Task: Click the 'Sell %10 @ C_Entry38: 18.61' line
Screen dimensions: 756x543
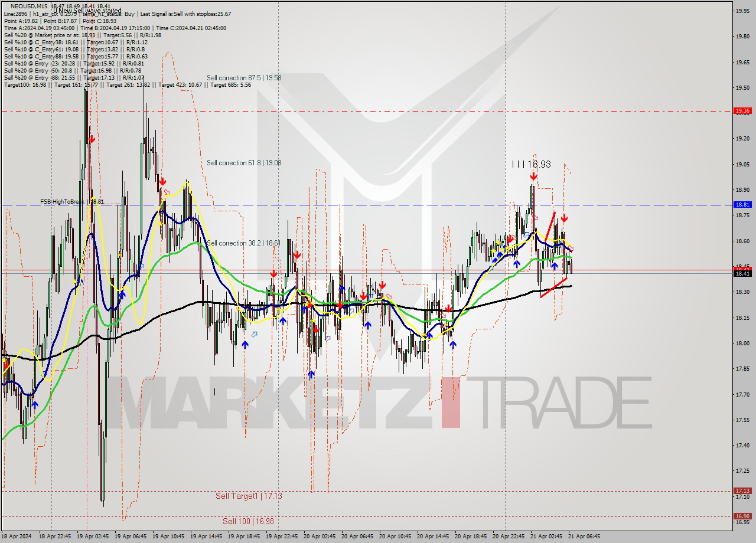Action: 76,42
